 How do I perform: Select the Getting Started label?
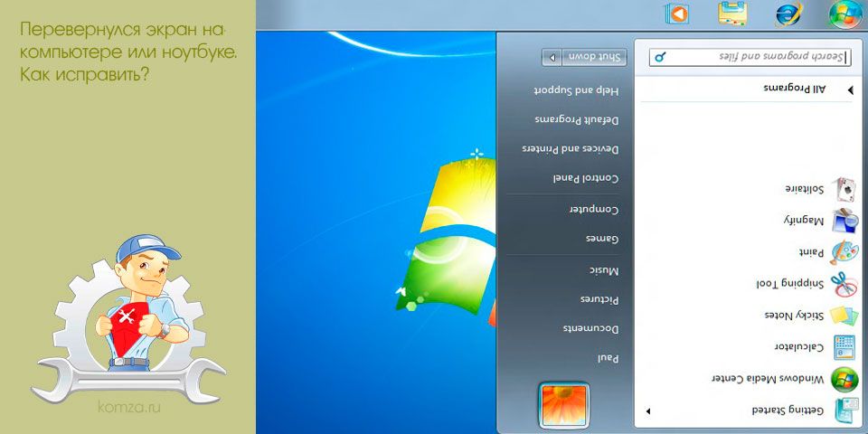click(x=788, y=410)
